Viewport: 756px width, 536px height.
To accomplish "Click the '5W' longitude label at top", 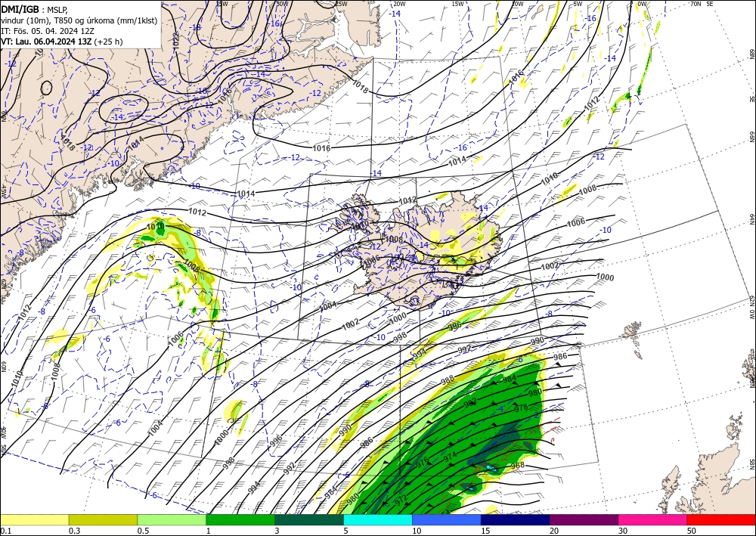I will [x=578, y=4].
